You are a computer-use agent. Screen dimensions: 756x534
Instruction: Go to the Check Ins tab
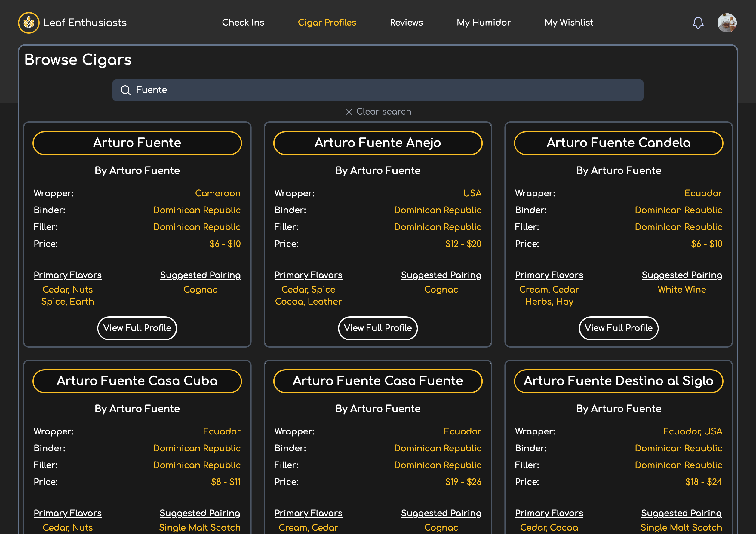pos(243,22)
